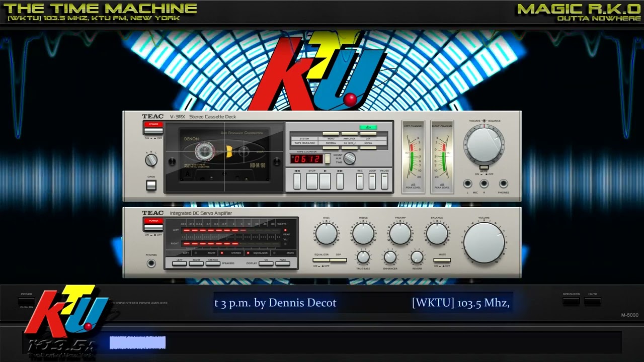Image resolution: width=644 pixels, height=362 pixels.
Task: Select the cassette deck PHONES jack
Action: click(x=503, y=184)
